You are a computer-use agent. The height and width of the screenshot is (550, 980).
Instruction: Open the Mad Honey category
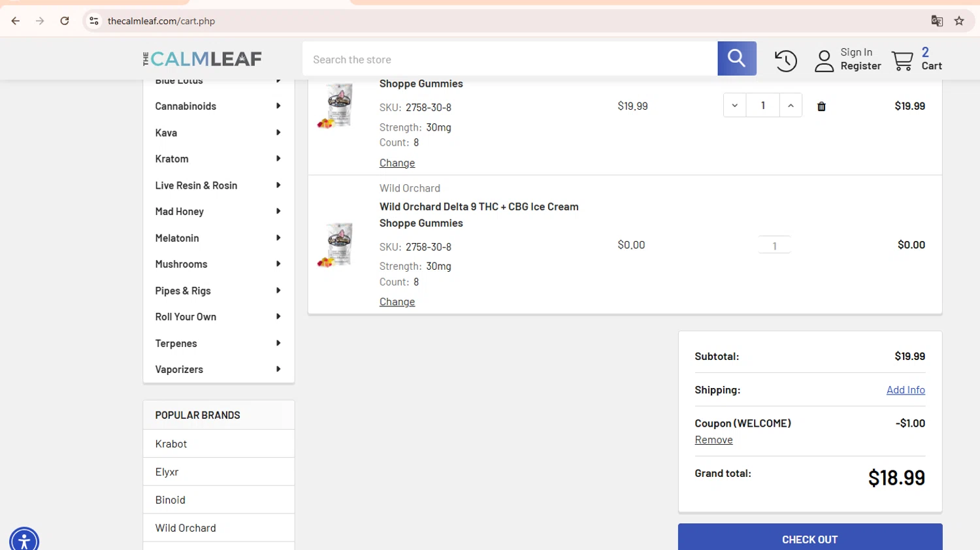click(179, 212)
